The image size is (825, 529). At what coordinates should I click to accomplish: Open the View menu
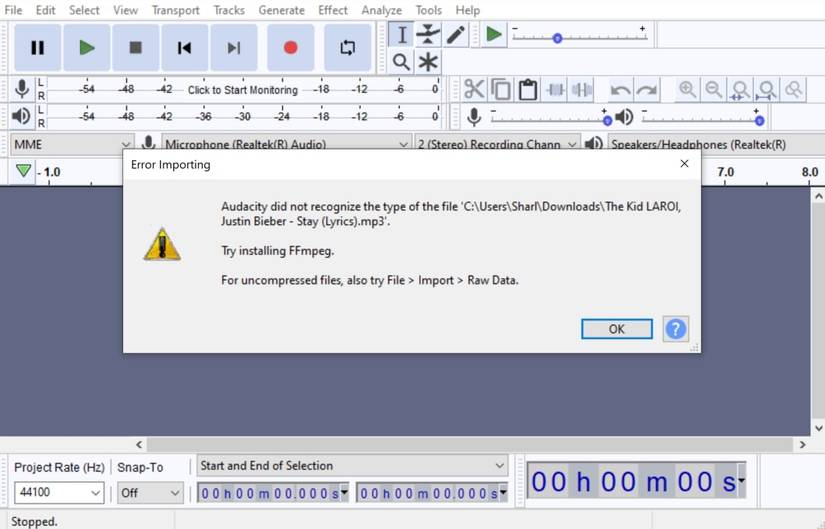[125, 10]
